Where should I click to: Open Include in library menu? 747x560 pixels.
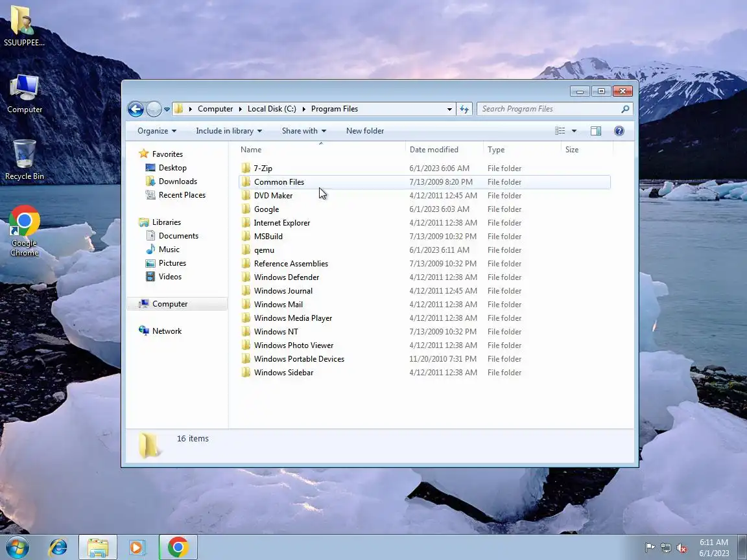coord(229,131)
